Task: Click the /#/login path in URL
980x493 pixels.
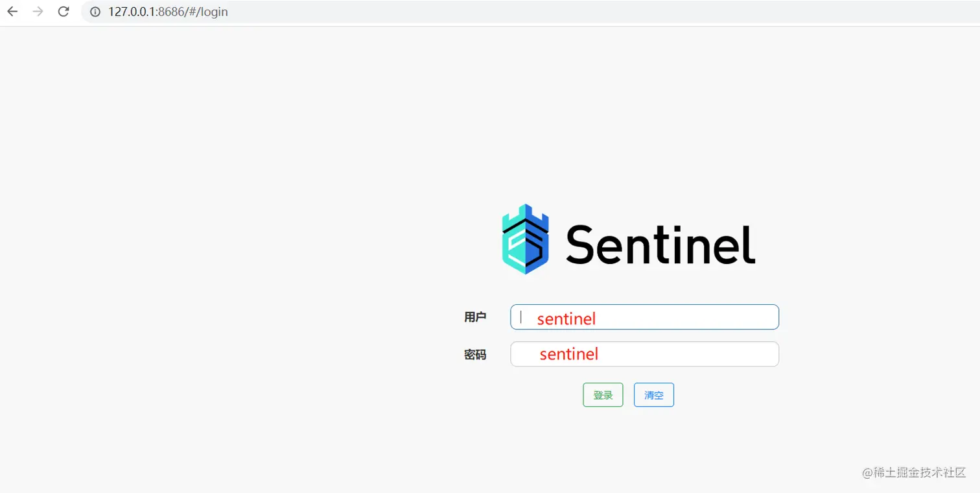Action: 206,12
